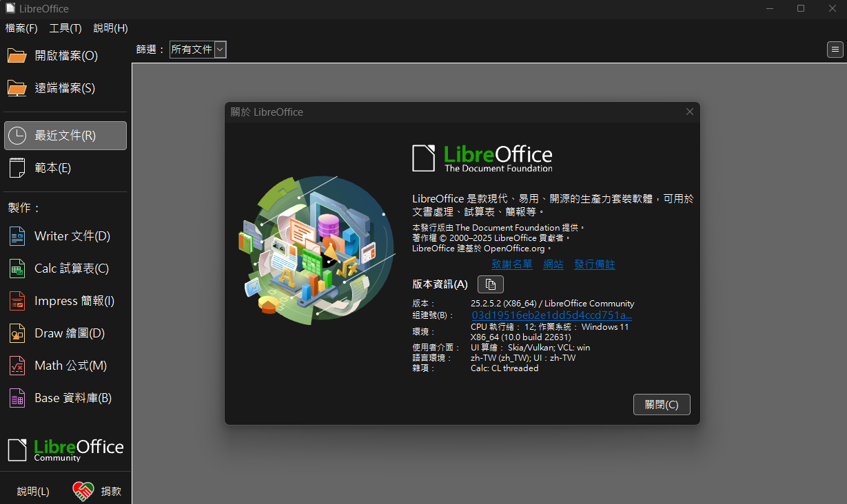Click the 組建號(B) label
This screenshot has height=504, width=847.
point(433,315)
